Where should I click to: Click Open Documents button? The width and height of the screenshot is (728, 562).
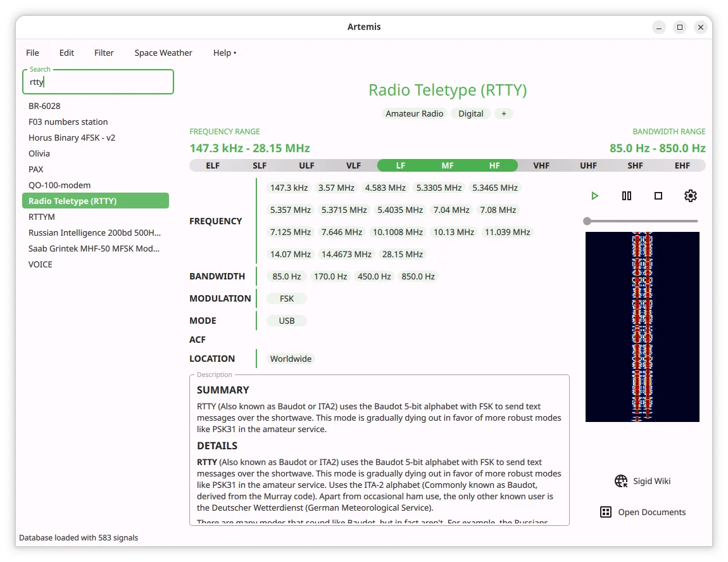click(643, 512)
